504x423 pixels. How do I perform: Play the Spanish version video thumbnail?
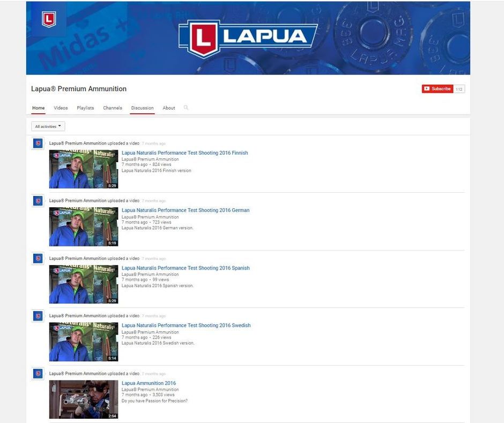[84, 285]
